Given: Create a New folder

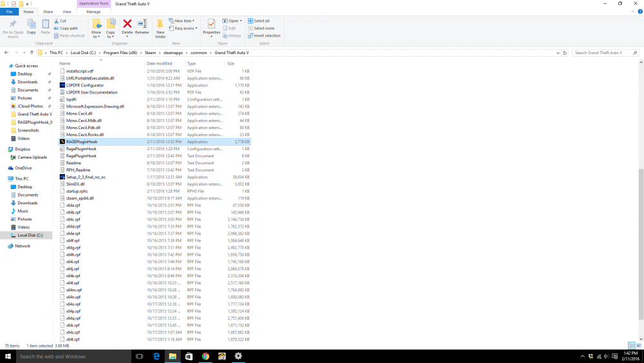Looking at the screenshot, I should (160, 28).
